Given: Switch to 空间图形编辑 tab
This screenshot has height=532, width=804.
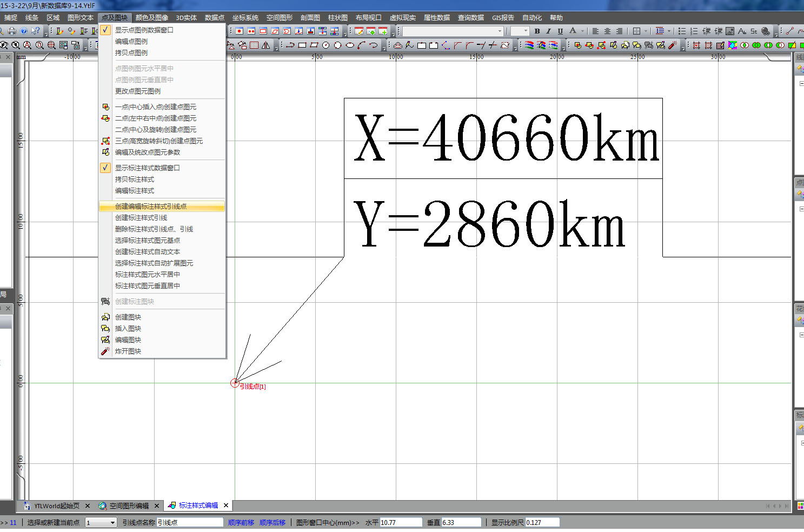Looking at the screenshot, I should click(129, 506).
